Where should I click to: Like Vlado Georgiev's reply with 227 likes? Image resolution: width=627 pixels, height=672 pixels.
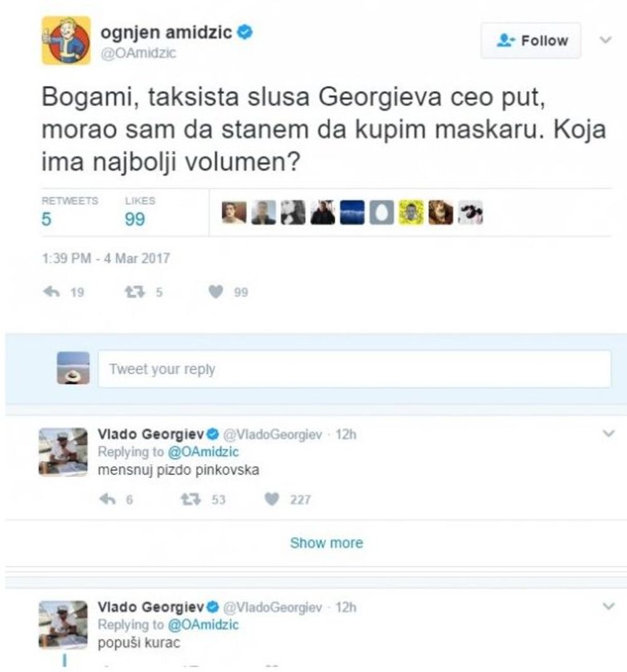tap(271, 500)
